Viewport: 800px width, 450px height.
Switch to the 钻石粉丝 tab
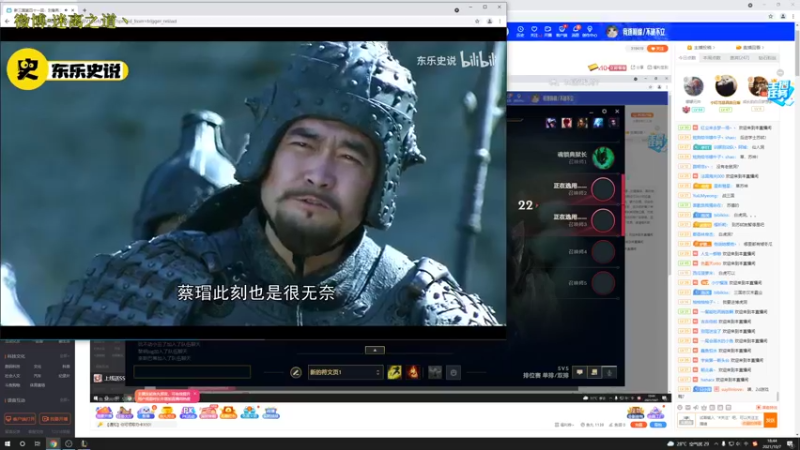point(767,58)
